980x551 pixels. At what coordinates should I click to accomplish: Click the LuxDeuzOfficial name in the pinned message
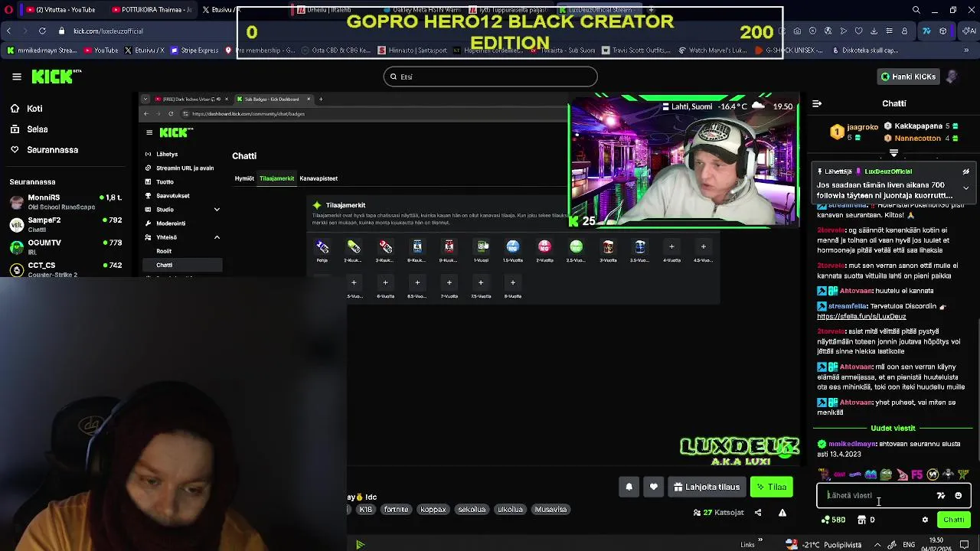[x=888, y=171]
